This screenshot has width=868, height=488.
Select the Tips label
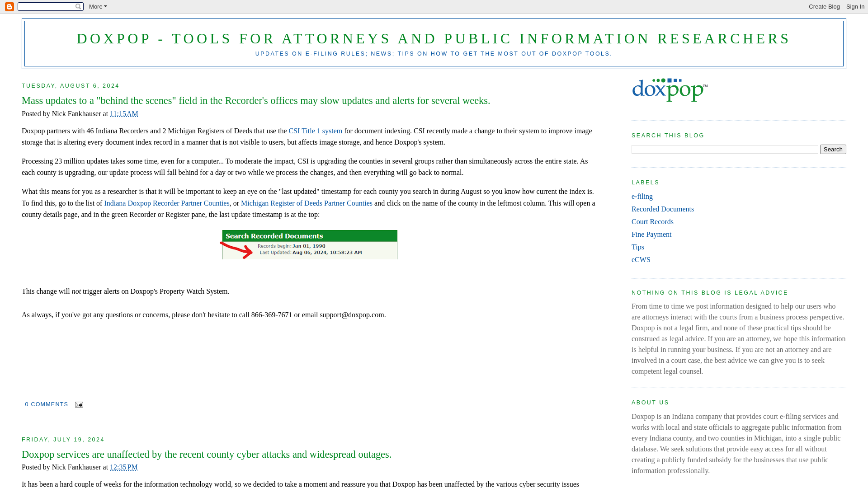(x=638, y=247)
